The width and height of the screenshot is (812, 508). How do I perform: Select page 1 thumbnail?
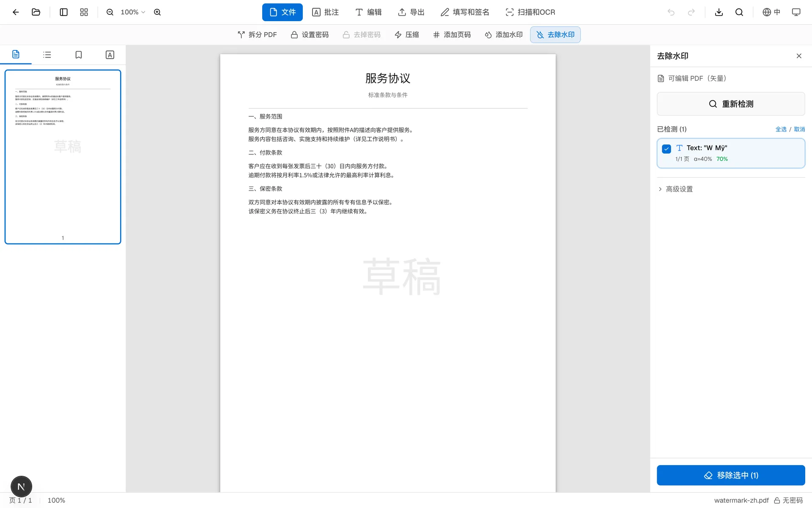tap(63, 157)
